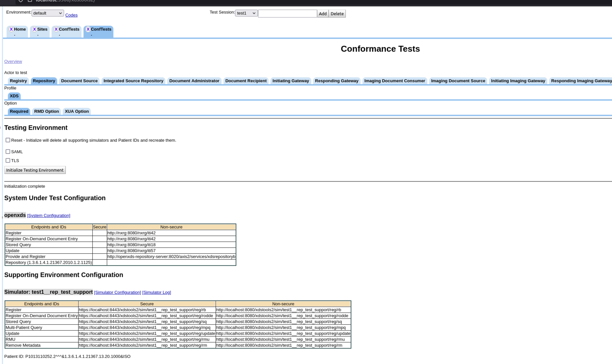This screenshot has width=612, height=364.
Task: Toggle the TLS checkbox
Action: pos(8,160)
